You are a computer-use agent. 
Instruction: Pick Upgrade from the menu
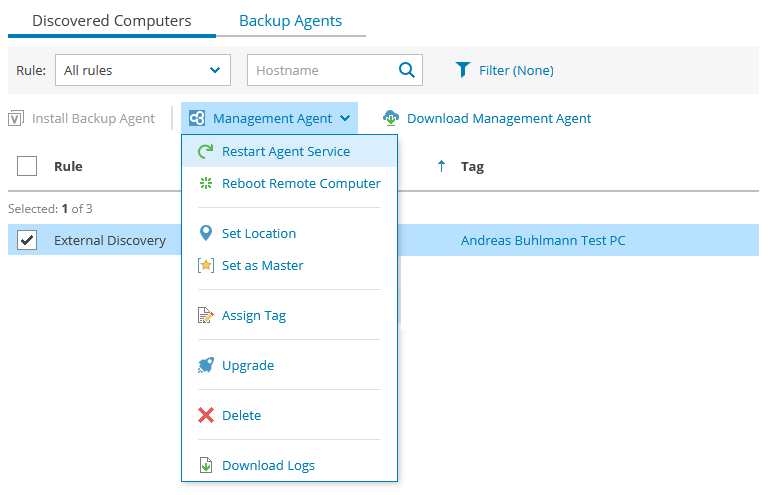click(x=289, y=366)
